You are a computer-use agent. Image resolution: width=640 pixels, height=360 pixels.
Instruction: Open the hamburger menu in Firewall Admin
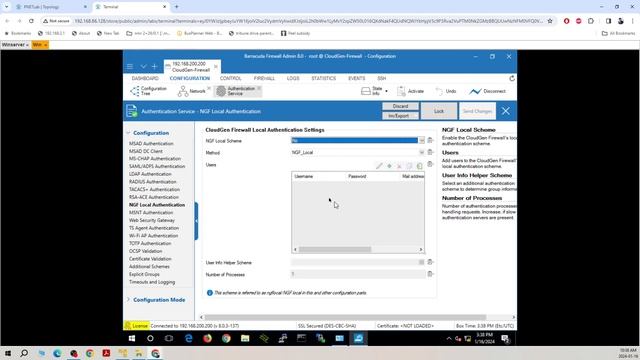tap(130, 66)
